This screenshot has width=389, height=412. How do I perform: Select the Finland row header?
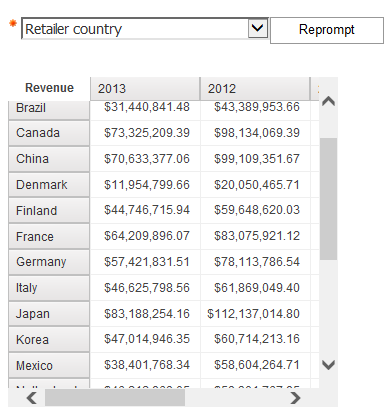click(x=49, y=211)
